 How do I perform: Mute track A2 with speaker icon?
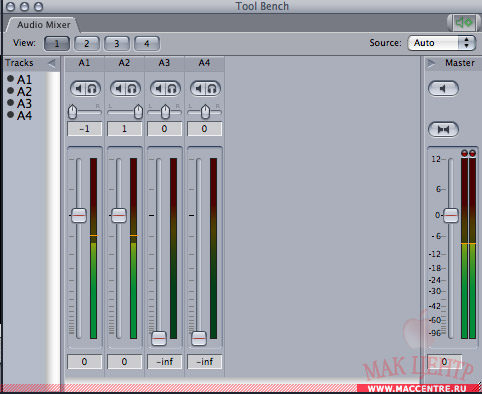pyautogui.click(x=118, y=89)
